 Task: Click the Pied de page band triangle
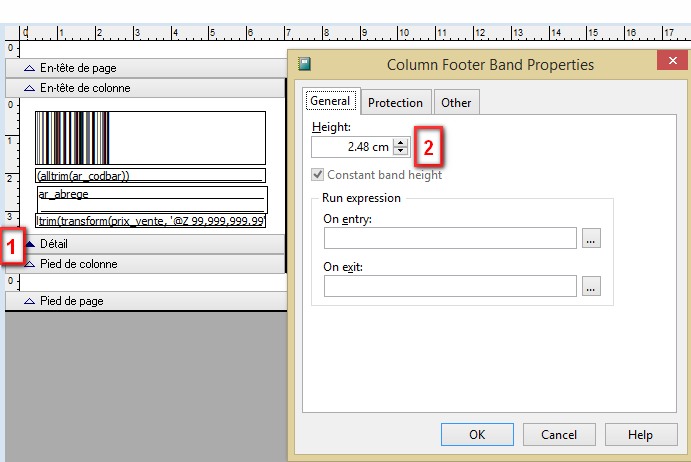[x=29, y=301]
